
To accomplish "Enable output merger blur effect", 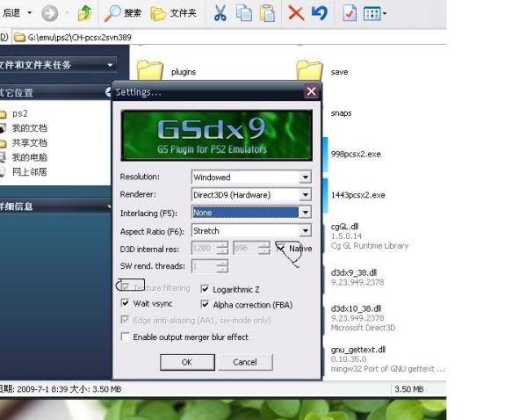I will coord(125,337).
